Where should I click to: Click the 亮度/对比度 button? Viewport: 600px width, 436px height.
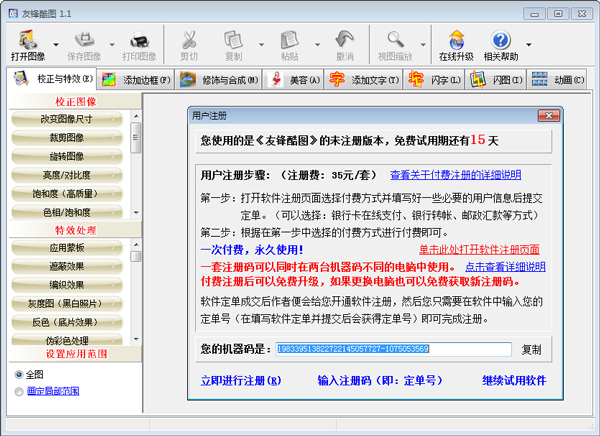(x=67, y=175)
